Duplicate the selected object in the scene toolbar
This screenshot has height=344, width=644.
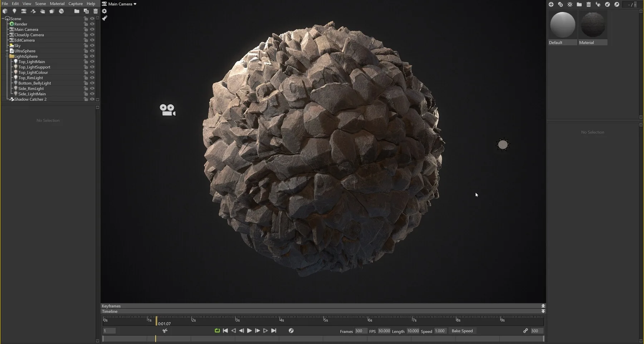click(x=86, y=11)
